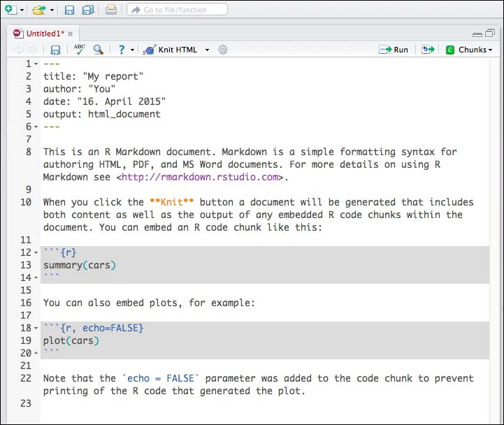Click on the date "16. April 2015" line
This screenshot has height=425, width=504.
coord(104,101)
